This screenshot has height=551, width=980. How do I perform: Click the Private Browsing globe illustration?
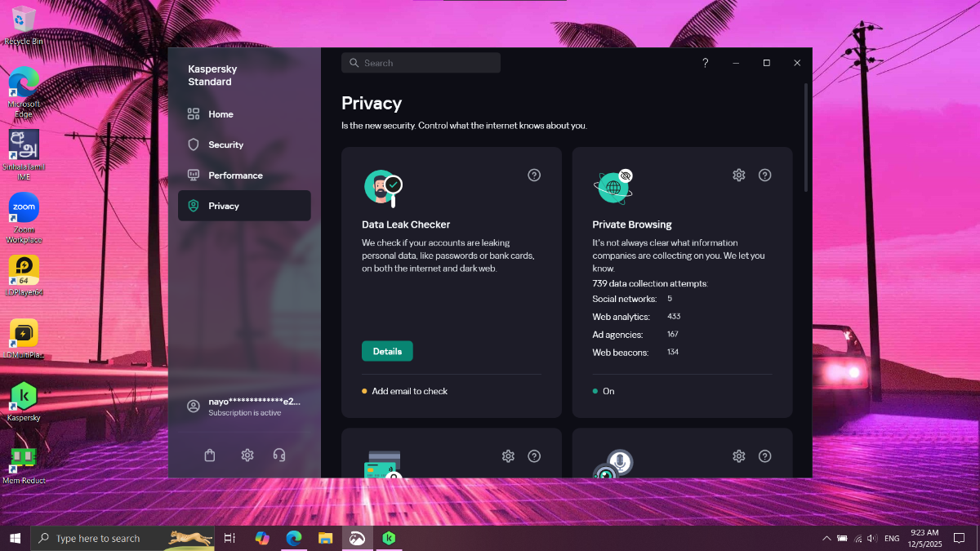[x=613, y=187]
